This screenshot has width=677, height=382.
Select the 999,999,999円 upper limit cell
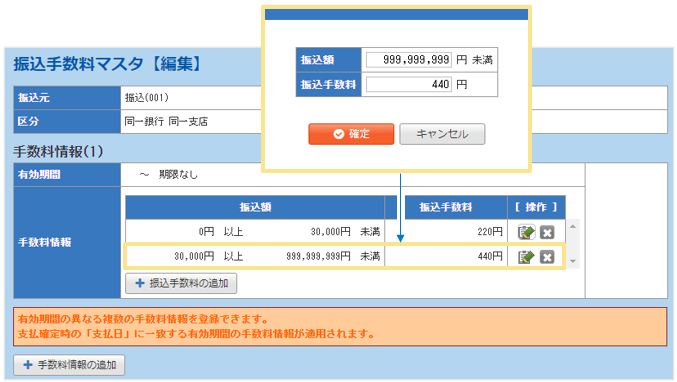click(318, 256)
